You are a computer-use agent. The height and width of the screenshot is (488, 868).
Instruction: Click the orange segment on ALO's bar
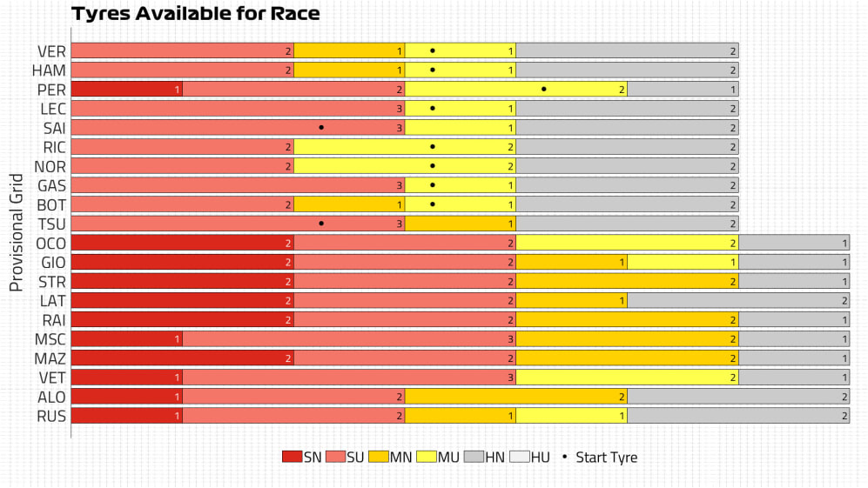pyautogui.click(x=516, y=396)
